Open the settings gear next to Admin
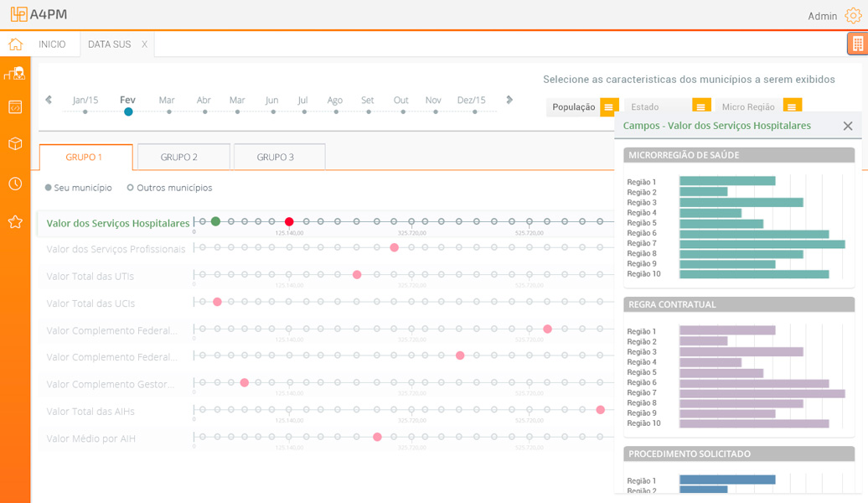Viewport: 868px width, 503px height. coord(853,16)
